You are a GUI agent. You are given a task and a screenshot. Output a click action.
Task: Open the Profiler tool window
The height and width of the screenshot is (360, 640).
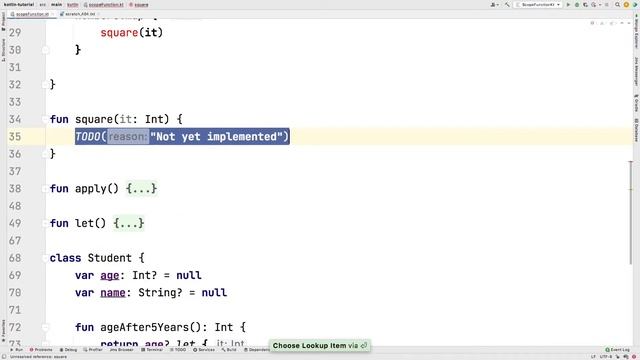pos(93,350)
